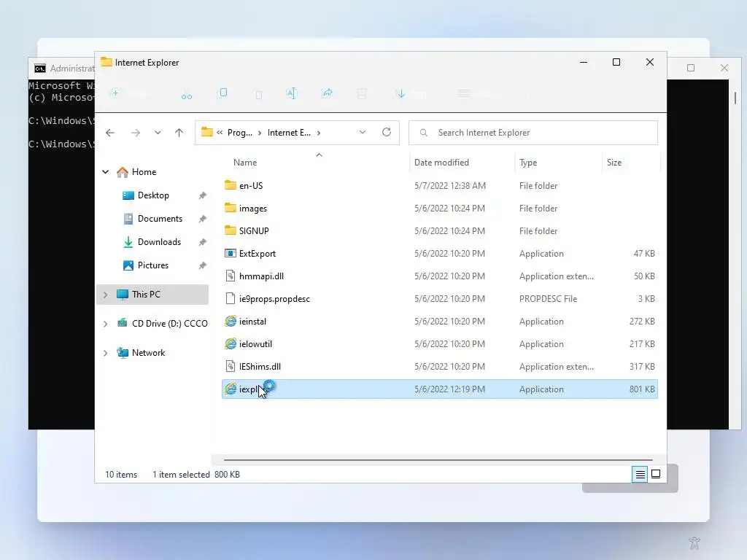Screen dimensions: 747x560
Task: Refresh the Internet Explorer folder
Action: click(x=387, y=133)
